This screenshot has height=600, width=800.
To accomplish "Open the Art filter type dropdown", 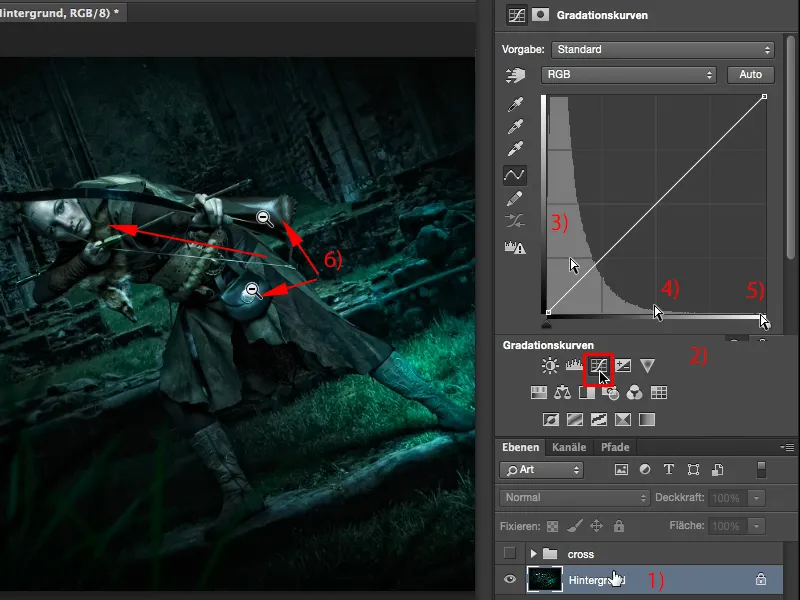I will 541,470.
